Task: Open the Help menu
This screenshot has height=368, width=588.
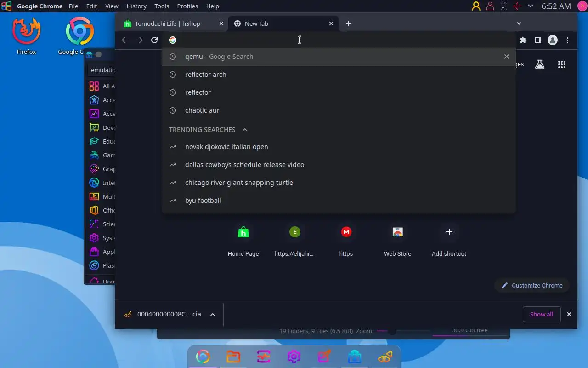Action: click(x=212, y=6)
